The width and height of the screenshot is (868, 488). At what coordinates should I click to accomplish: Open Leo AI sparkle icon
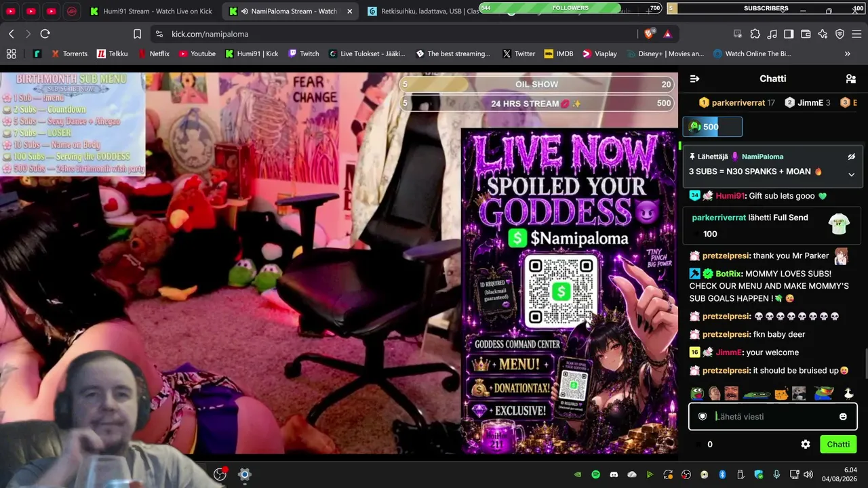(x=823, y=34)
